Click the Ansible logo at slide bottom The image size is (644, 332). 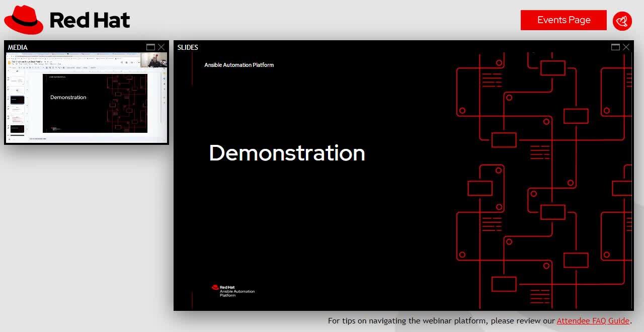coord(233,291)
